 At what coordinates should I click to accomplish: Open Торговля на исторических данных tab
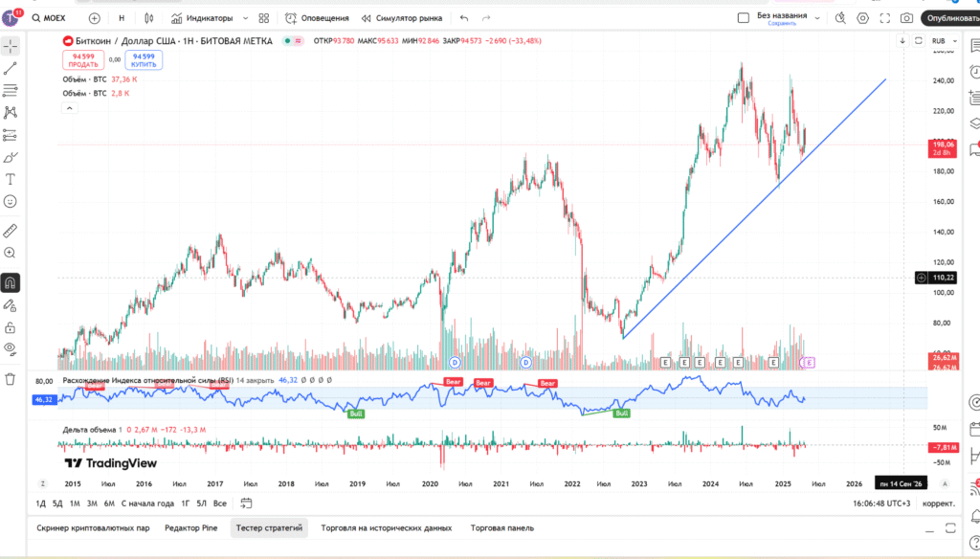[387, 528]
